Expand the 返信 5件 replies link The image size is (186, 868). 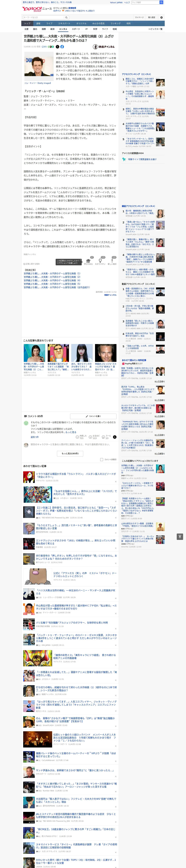(35, 437)
